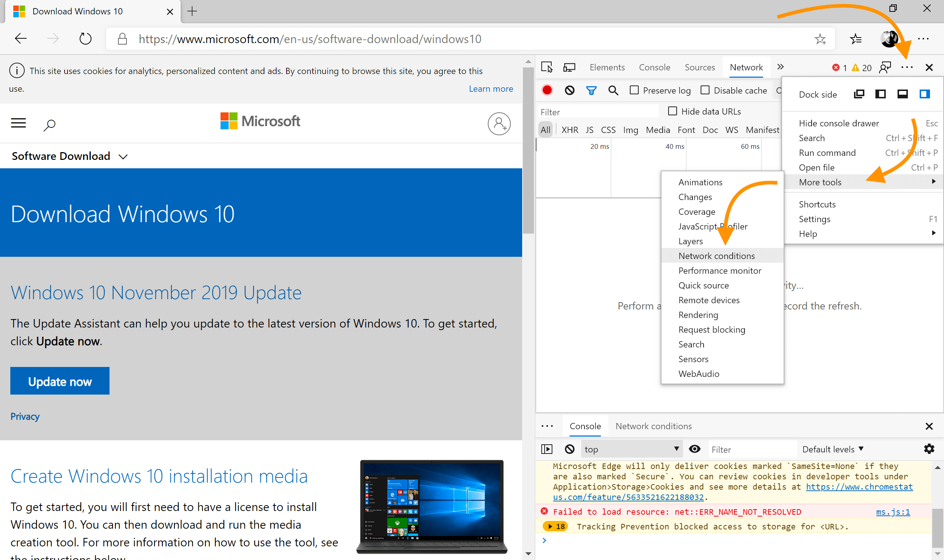Screen dimensions: 944x560
Task: Click the webpage vertical scrollbar thumb
Action: (x=528, y=151)
